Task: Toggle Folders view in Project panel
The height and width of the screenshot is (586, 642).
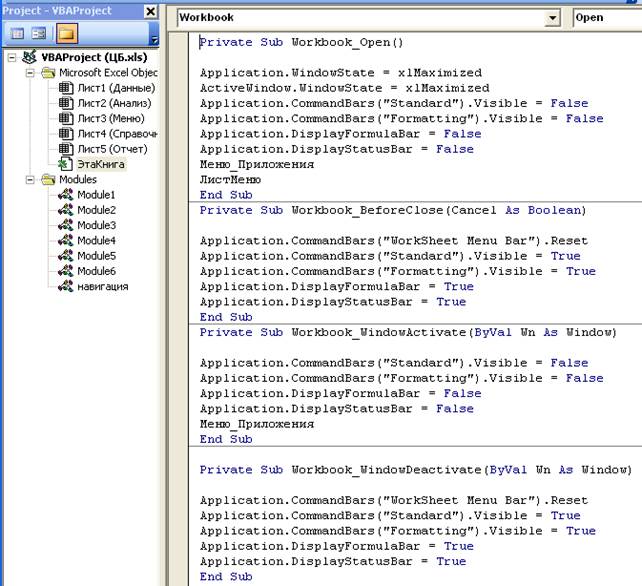Action: point(67,34)
